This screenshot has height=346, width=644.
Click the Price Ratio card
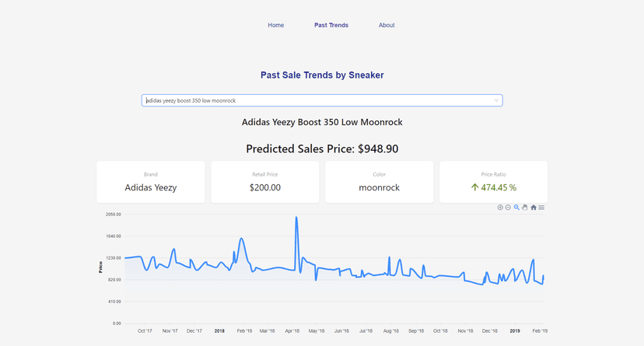click(x=494, y=182)
